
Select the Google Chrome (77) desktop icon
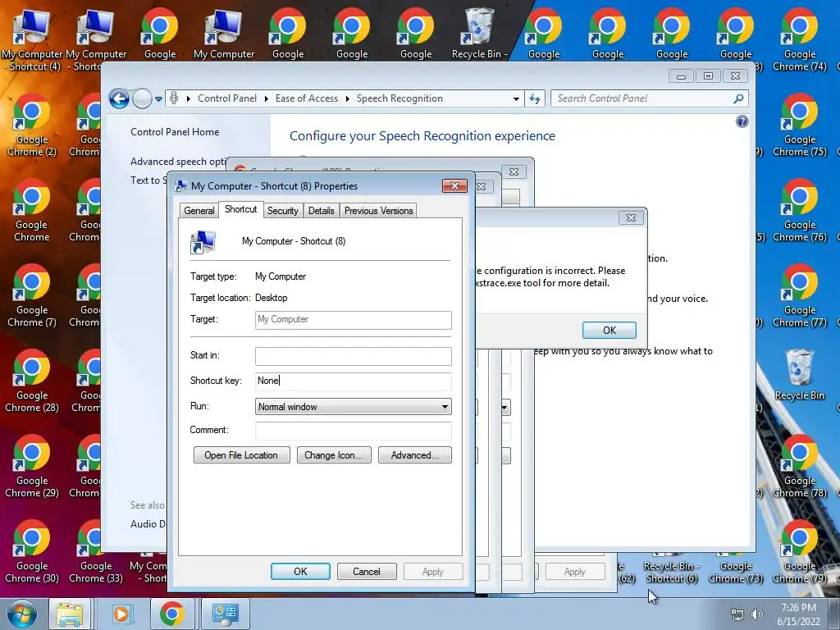click(799, 295)
